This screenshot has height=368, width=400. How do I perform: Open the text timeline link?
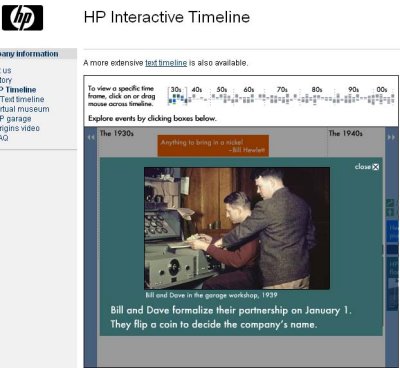166,63
